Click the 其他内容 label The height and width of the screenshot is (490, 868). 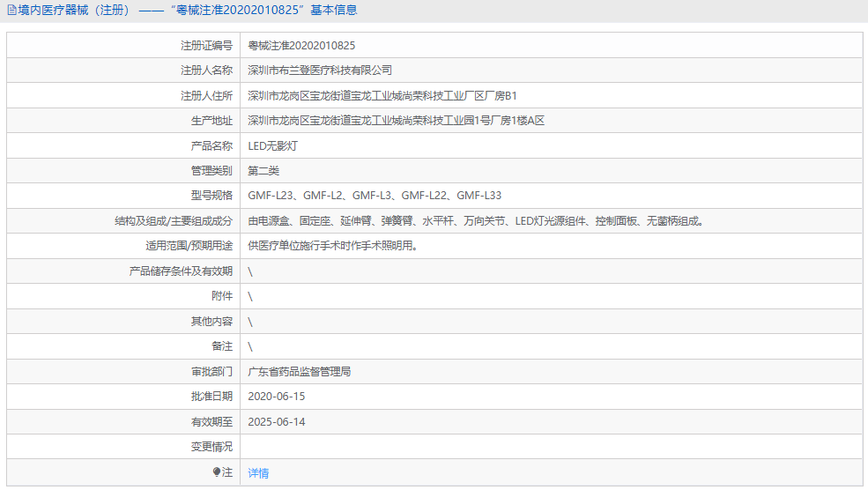(212, 322)
